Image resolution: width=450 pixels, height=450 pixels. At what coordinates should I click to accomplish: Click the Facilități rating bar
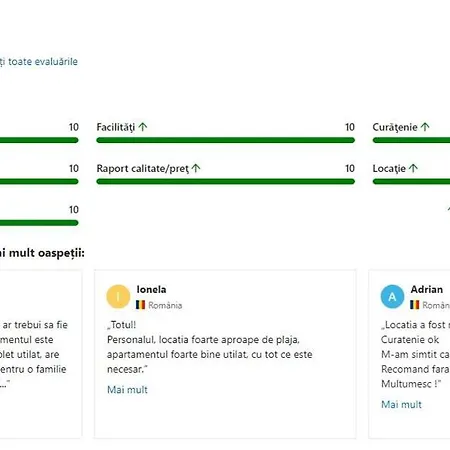click(x=225, y=140)
